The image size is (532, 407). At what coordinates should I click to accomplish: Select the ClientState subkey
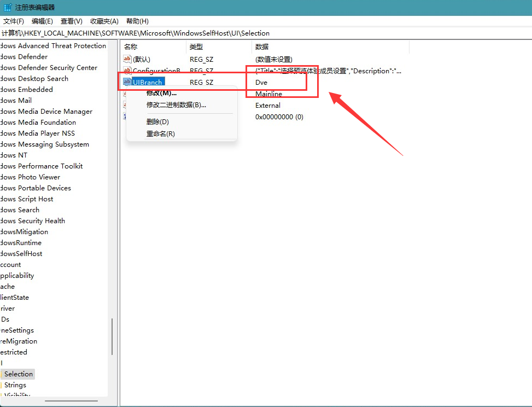[15, 298]
